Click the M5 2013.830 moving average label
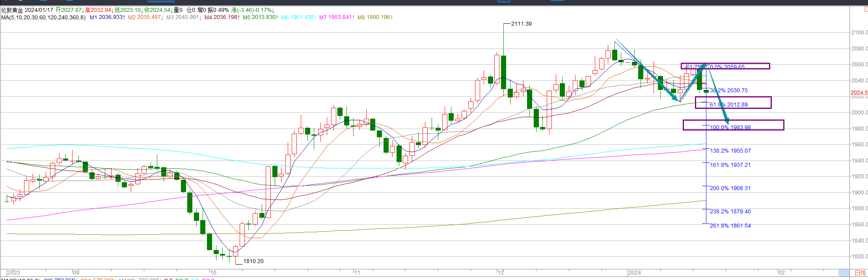Screen dimensions: 868x280 (x=260, y=17)
